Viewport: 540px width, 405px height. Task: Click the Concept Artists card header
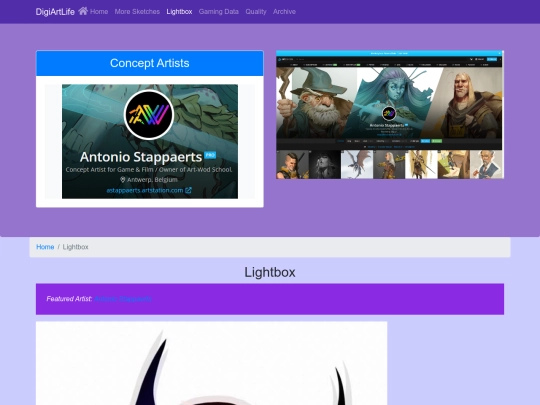[x=150, y=63]
